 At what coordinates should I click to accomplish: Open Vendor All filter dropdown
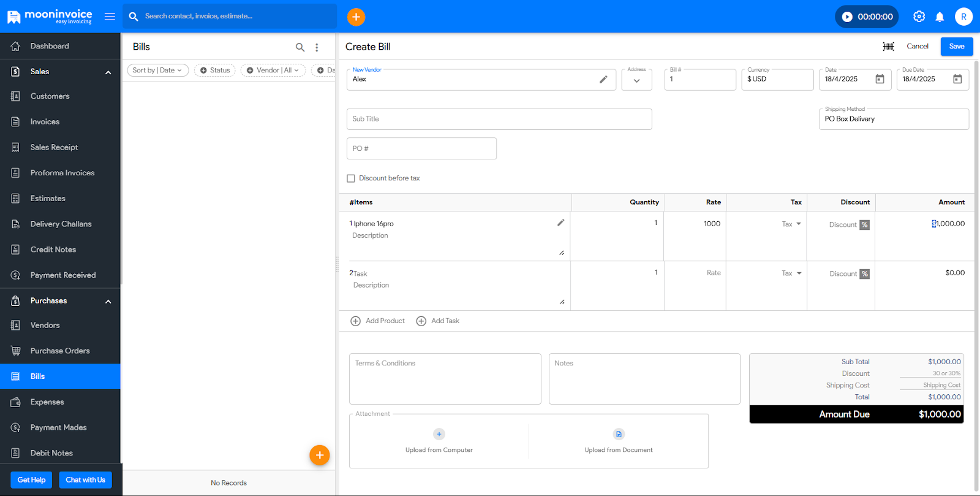pyautogui.click(x=273, y=71)
